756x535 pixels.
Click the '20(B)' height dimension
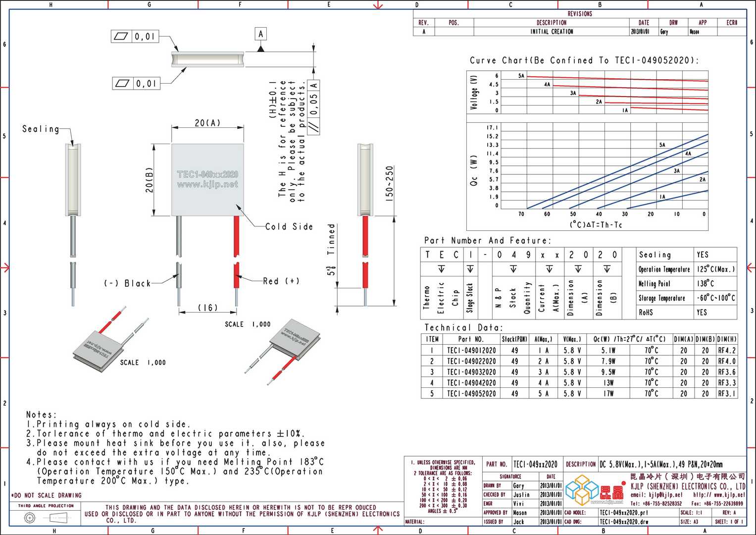tap(149, 180)
